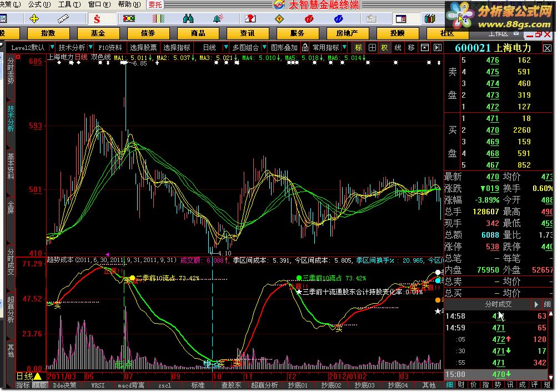Expand the 多图组合 dropdown arrow
The height and width of the screenshot is (392, 557).
(264, 47)
